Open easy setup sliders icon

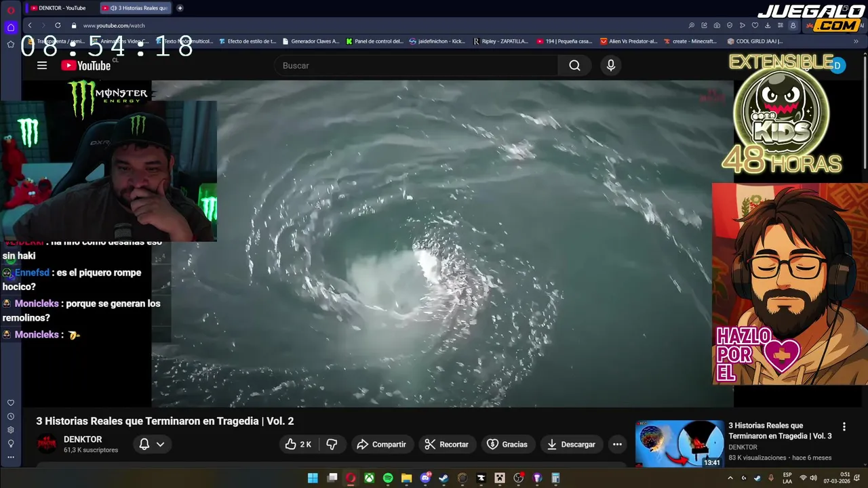click(781, 25)
